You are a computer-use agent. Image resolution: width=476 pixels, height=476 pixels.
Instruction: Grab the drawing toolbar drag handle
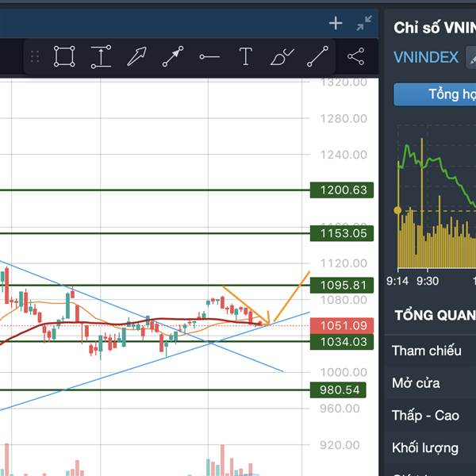35,57
